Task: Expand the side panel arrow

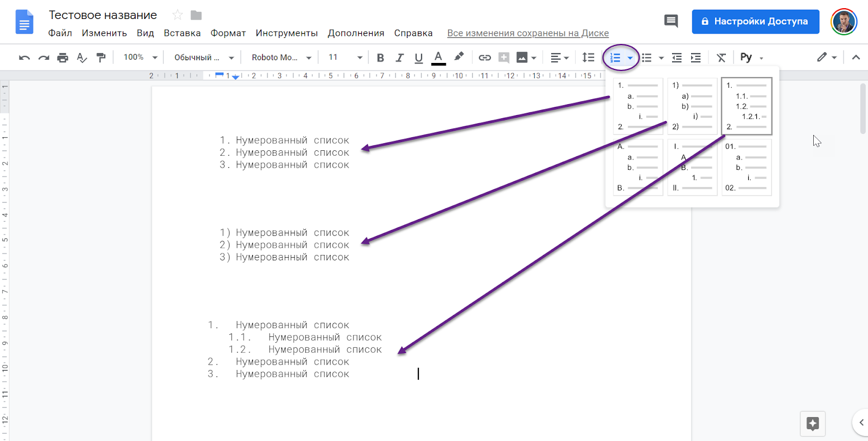Action: [861, 422]
